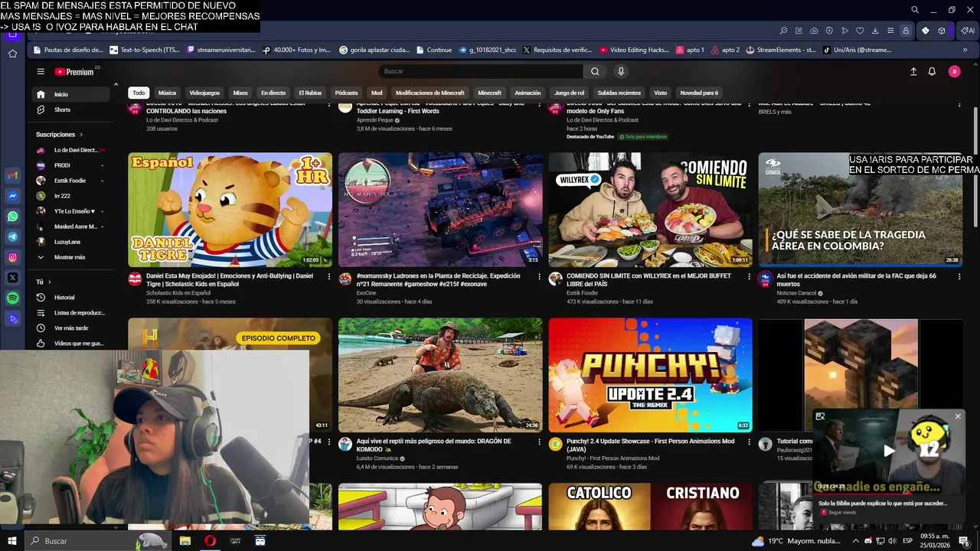Open File Explorer in the taskbar
The height and width of the screenshot is (551, 980).
[x=185, y=541]
